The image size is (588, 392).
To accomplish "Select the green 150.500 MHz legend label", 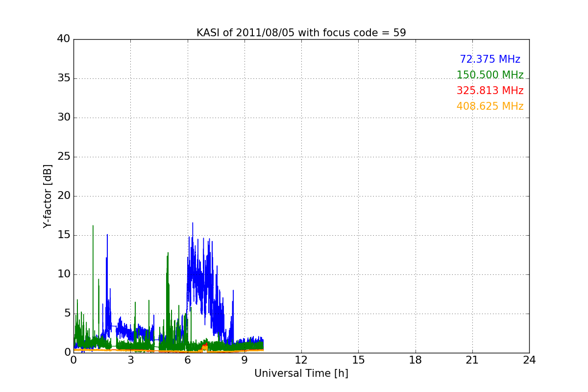I will 490,75.
